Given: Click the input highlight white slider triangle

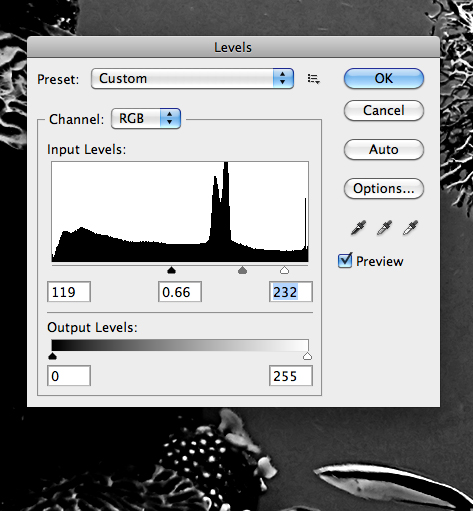Looking at the screenshot, I should pyautogui.click(x=284, y=270).
